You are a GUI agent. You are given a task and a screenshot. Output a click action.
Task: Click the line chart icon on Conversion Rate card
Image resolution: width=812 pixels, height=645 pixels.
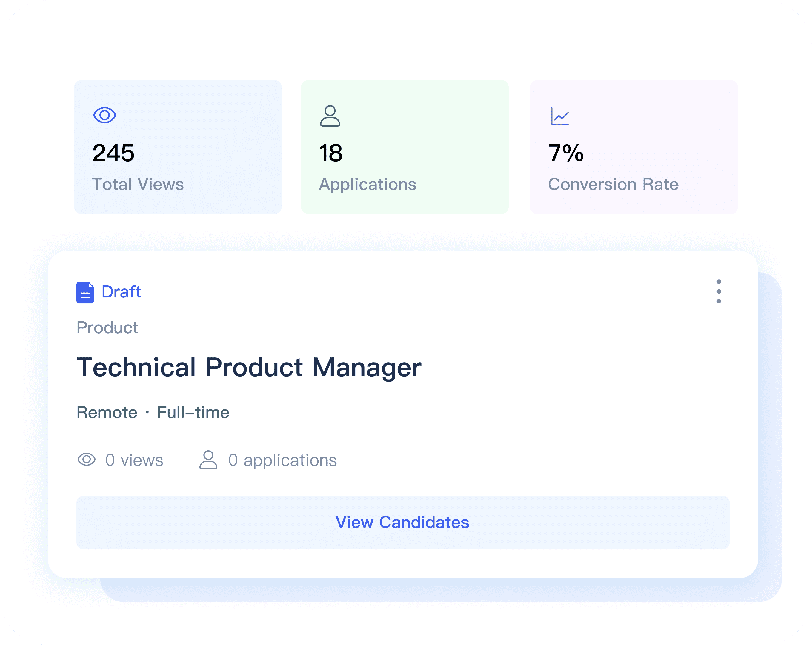coord(560,116)
